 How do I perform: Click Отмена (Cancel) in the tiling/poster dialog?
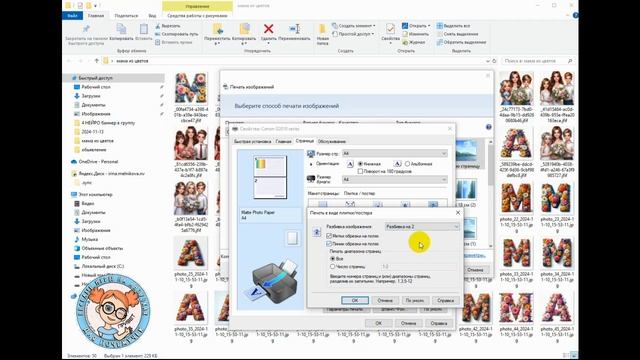(385, 300)
